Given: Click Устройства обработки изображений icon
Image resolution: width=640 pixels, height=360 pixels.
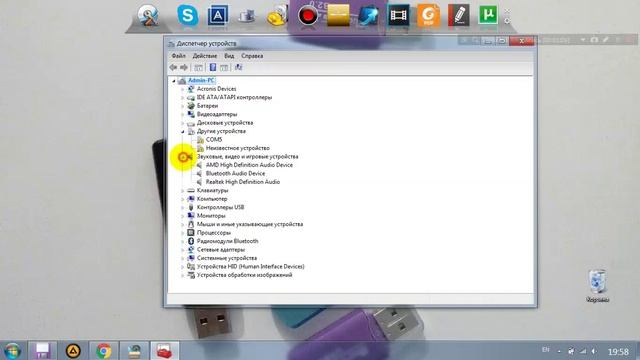Looking at the screenshot, I should (x=191, y=275).
